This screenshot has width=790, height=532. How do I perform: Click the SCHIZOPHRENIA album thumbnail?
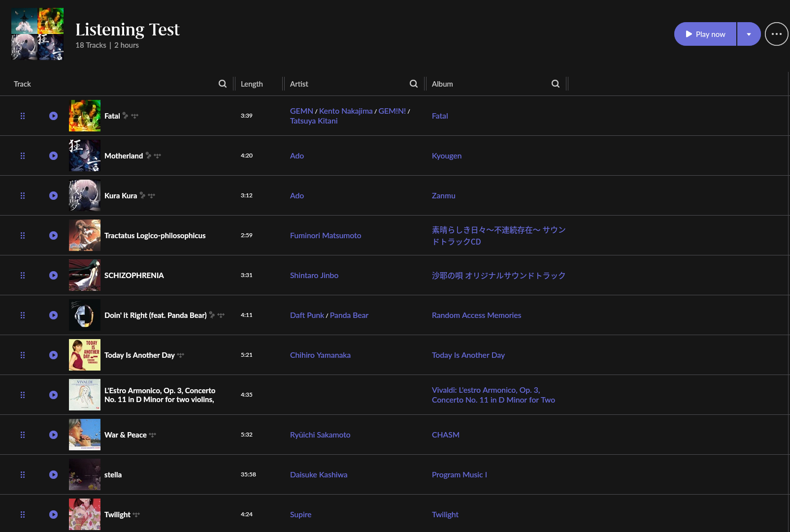pyautogui.click(x=85, y=275)
